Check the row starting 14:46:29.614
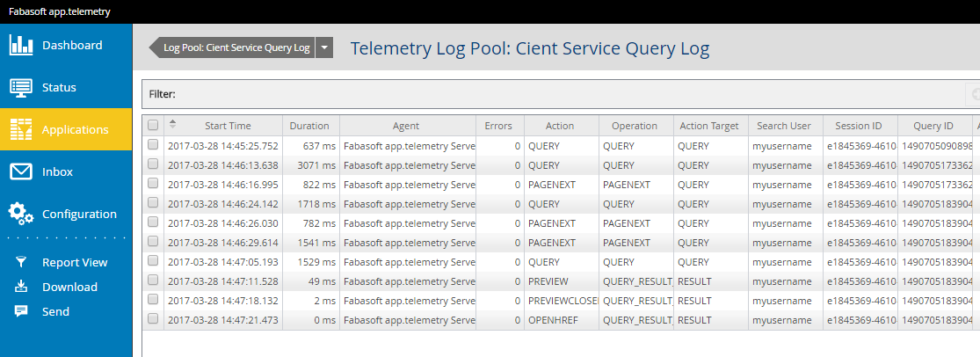The height and width of the screenshot is (357, 980). point(153,242)
